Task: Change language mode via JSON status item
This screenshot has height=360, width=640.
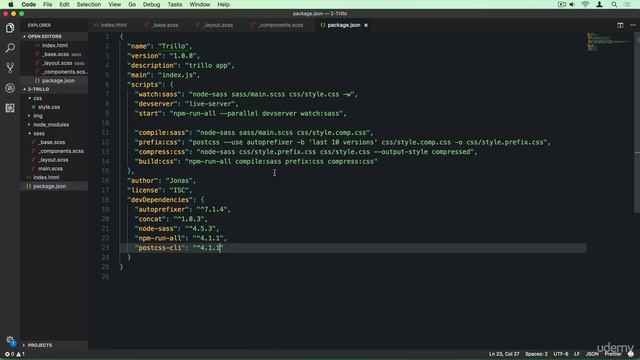Action: (592, 354)
